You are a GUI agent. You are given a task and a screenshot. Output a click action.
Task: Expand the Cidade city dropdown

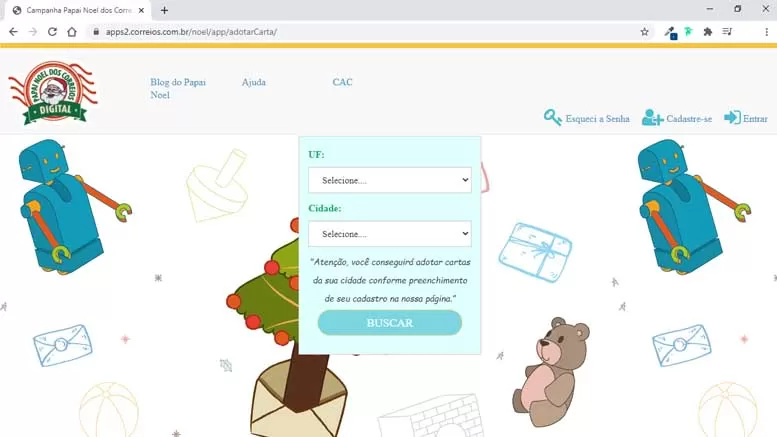click(x=389, y=233)
